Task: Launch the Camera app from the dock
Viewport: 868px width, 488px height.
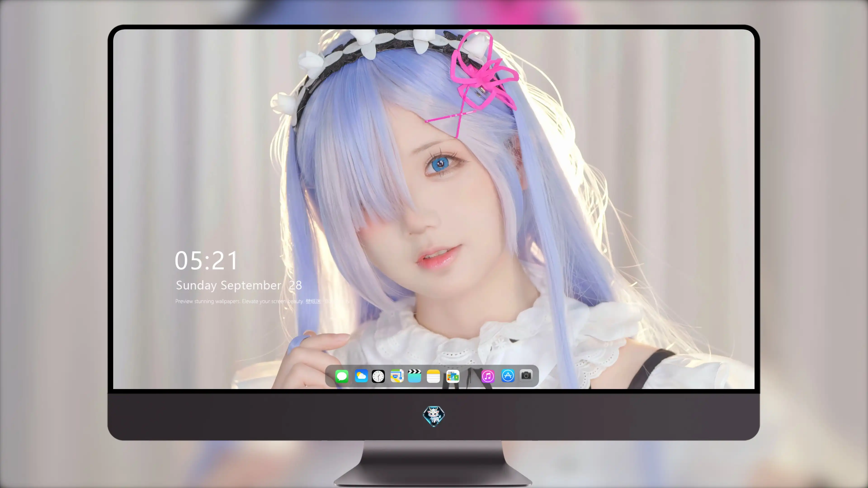Action: pos(526,375)
